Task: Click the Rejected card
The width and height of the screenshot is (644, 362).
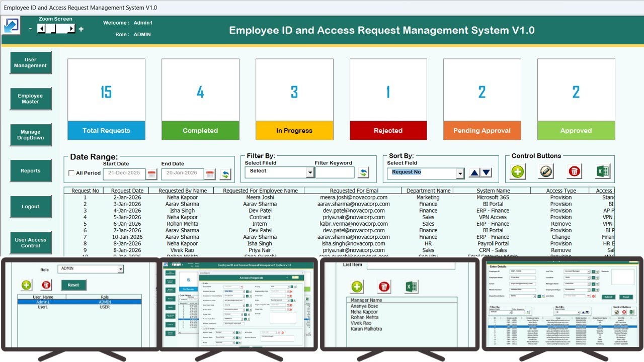Action: [x=388, y=100]
